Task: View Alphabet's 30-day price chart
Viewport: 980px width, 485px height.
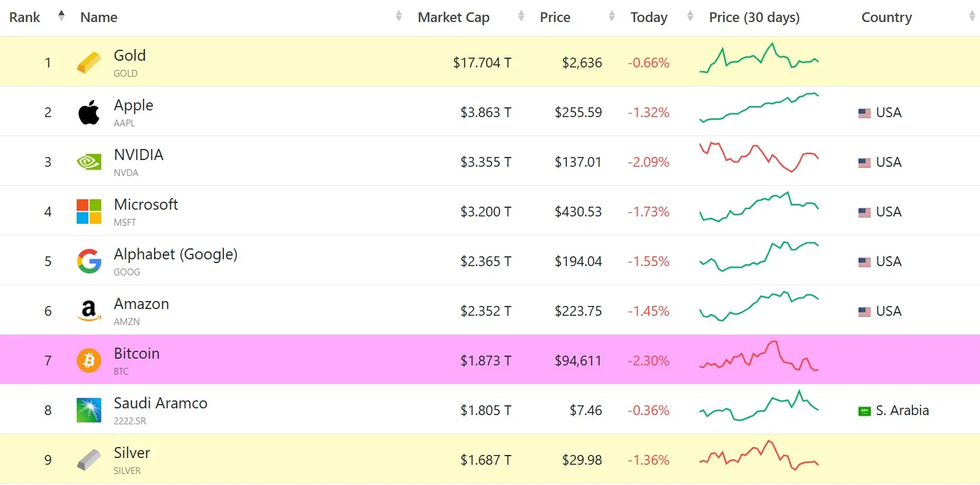Action: pyautogui.click(x=759, y=256)
